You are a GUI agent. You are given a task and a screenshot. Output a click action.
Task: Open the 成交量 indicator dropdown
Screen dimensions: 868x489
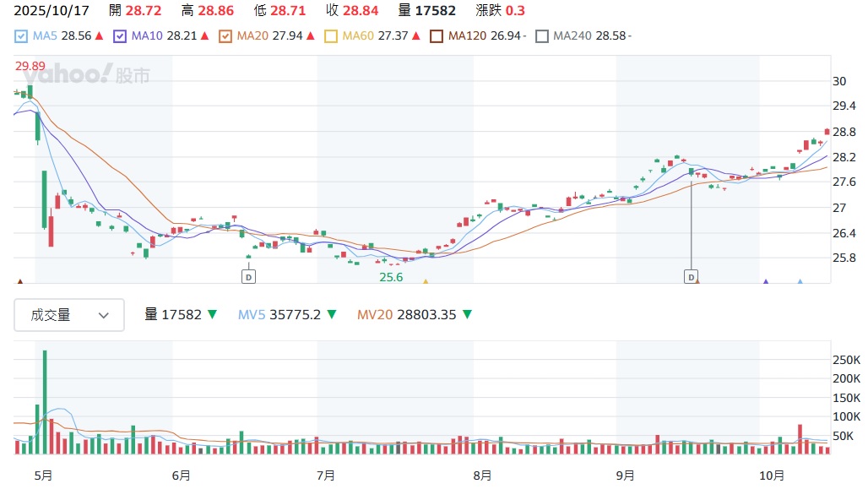pyautogui.click(x=69, y=315)
